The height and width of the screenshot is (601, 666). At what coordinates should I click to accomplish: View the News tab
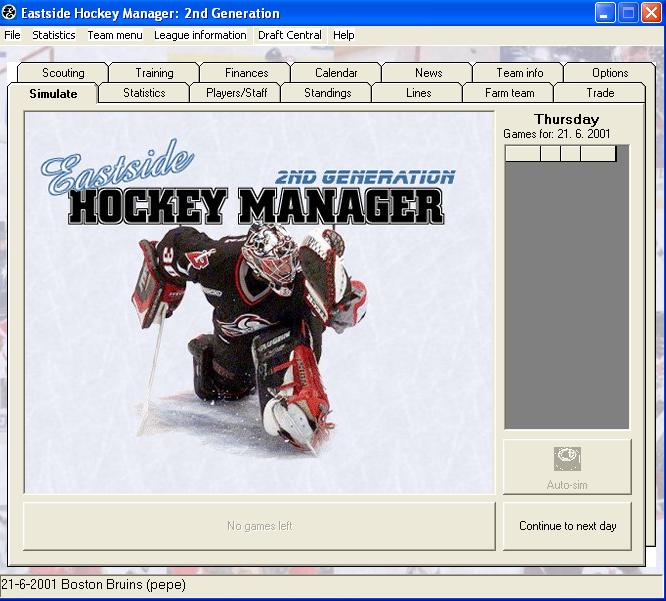[x=429, y=73]
